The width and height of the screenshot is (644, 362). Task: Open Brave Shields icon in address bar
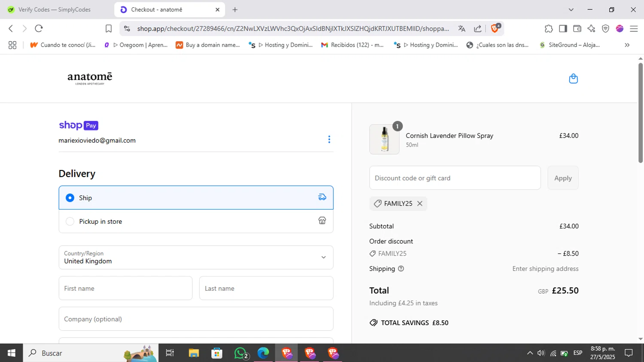coord(495,28)
